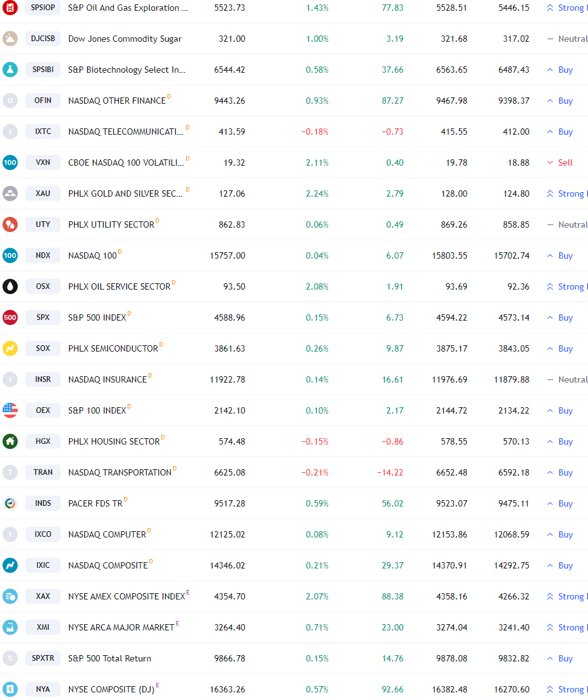
Task: Open Dow Jones Commodity Sugar link
Action: click(125, 39)
